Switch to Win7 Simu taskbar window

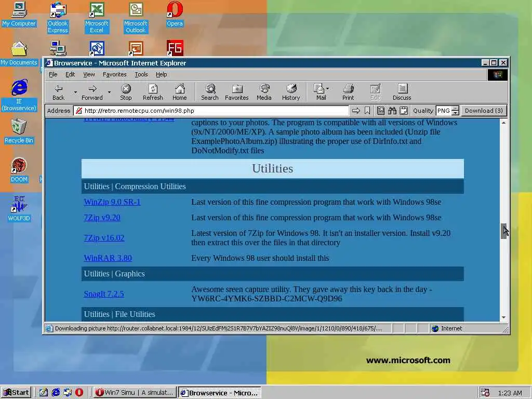pyautogui.click(x=135, y=393)
